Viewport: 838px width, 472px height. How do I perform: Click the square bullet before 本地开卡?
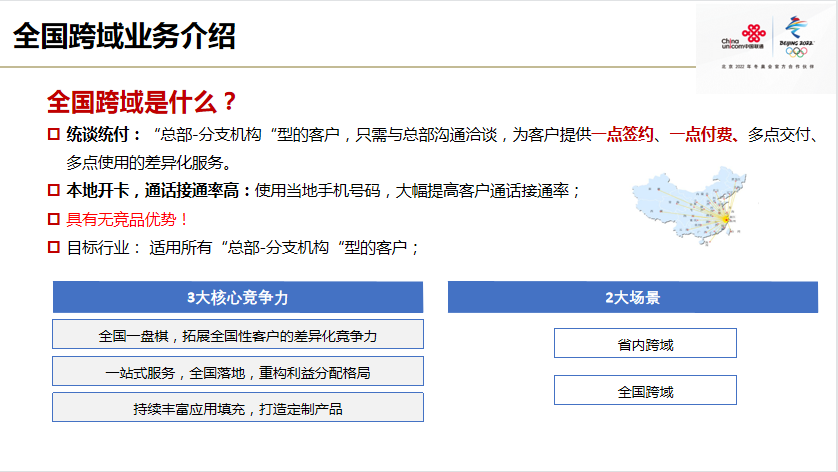tap(54, 190)
